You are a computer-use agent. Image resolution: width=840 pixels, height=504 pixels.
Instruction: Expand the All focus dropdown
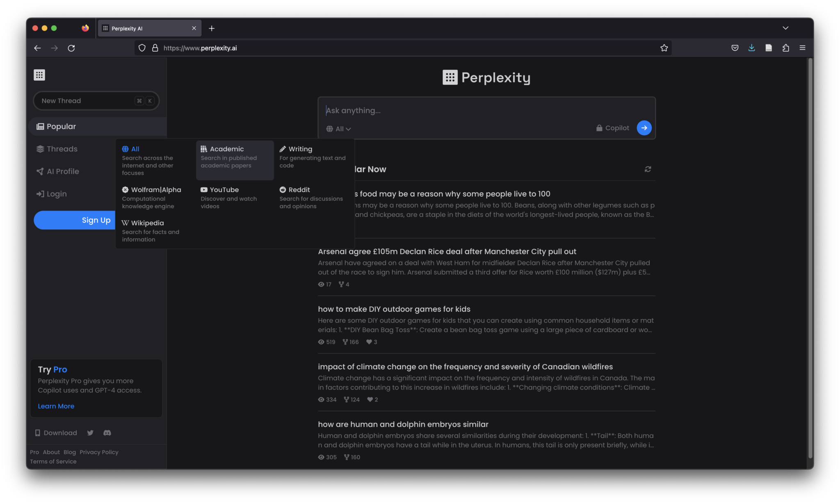pyautogui.click(x=339, y=129)
